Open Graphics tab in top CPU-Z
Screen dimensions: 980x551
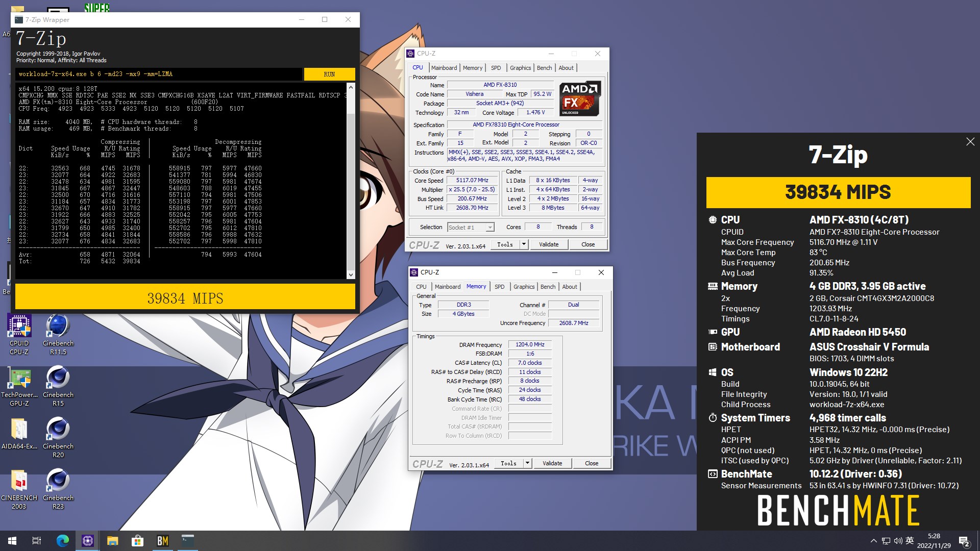(x=520, y=68)
